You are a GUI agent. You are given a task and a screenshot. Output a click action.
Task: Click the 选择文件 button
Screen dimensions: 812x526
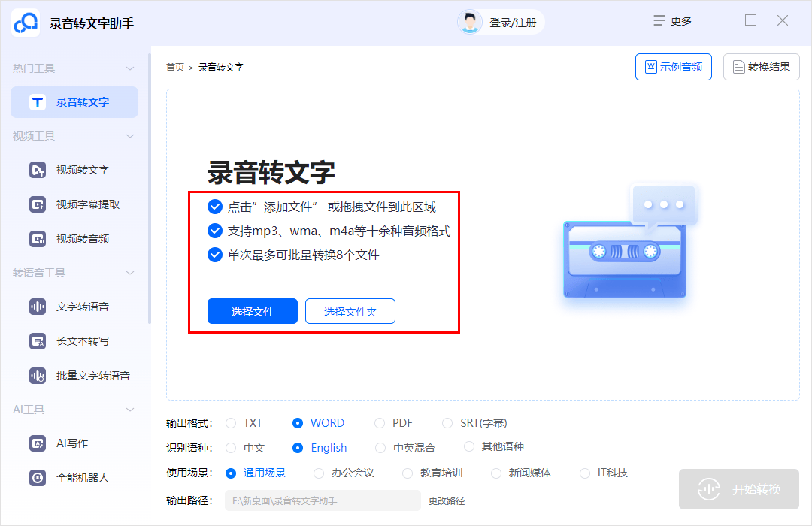tap(252, 311)
